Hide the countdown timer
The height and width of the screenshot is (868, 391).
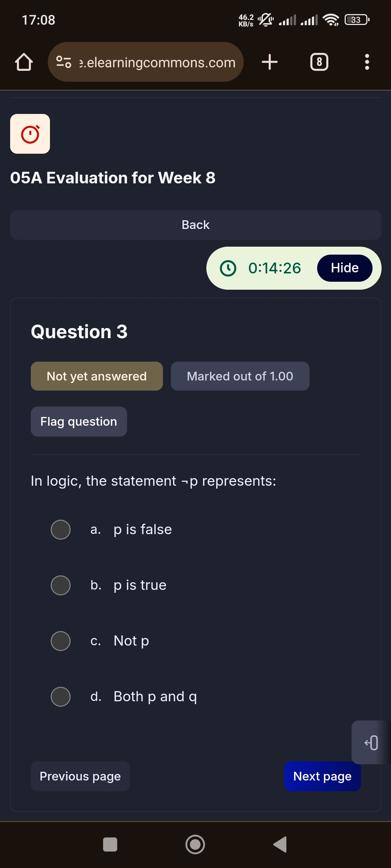coord(345,268)
